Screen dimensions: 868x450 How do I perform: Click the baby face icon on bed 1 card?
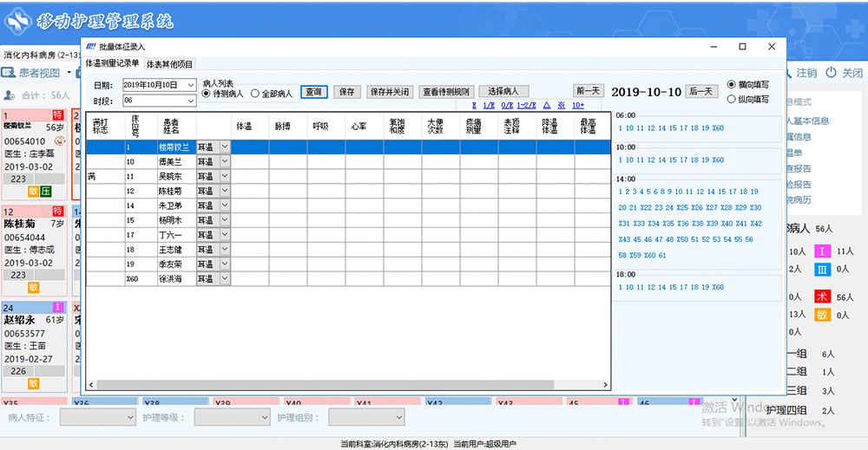click(x=60, y=141)
